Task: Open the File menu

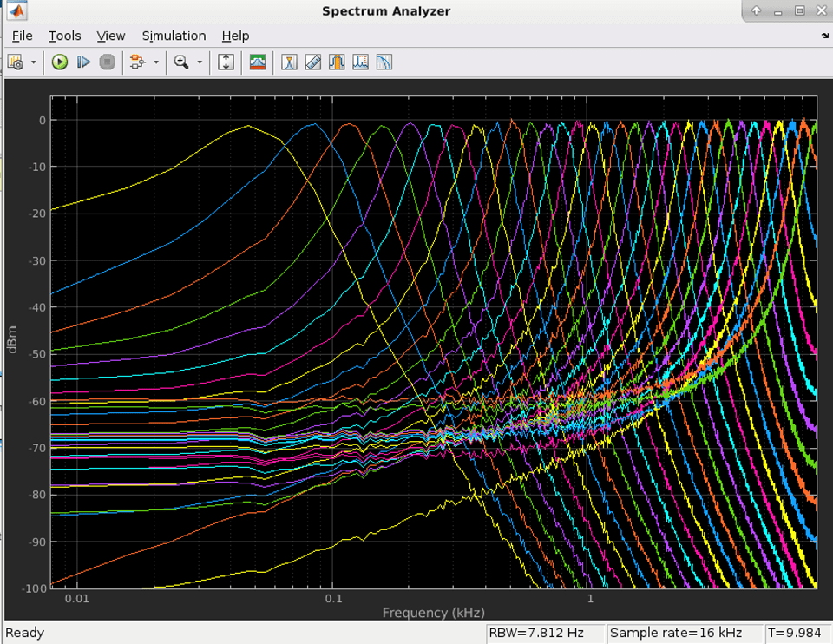Action: [22, 36]
